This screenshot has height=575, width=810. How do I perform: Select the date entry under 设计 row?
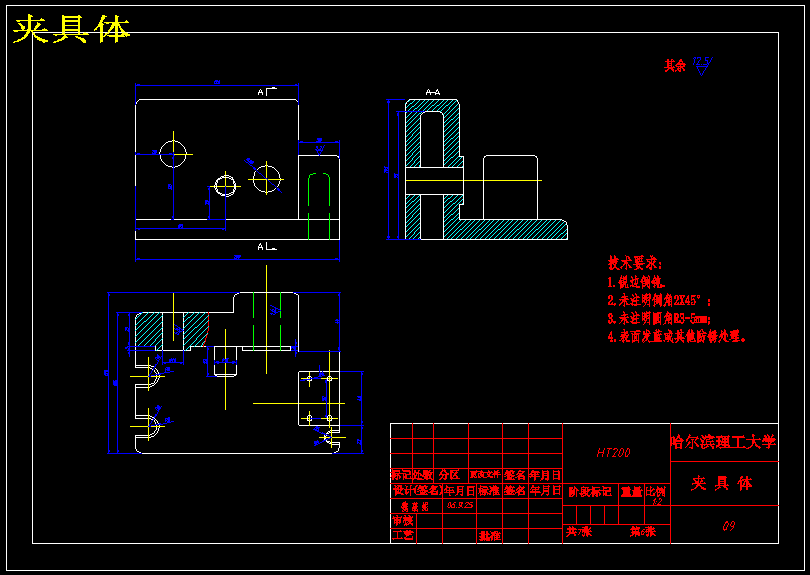pos(460,505)
